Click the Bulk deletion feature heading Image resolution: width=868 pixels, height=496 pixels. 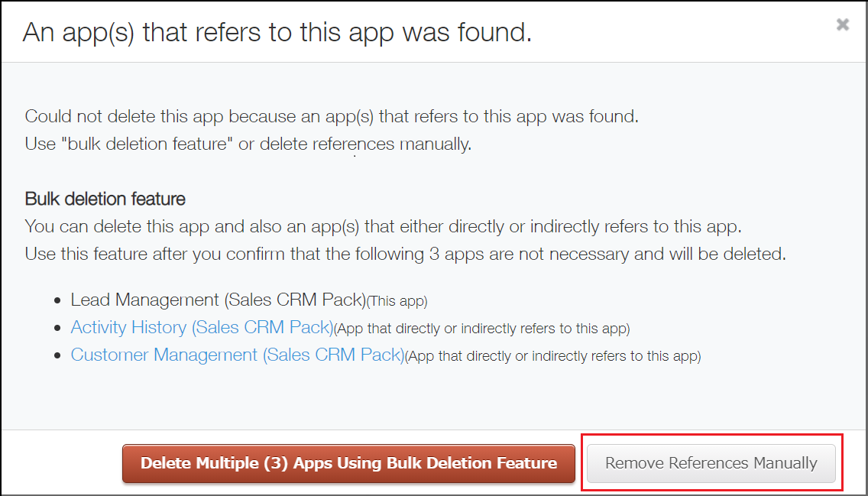point(105,199)
